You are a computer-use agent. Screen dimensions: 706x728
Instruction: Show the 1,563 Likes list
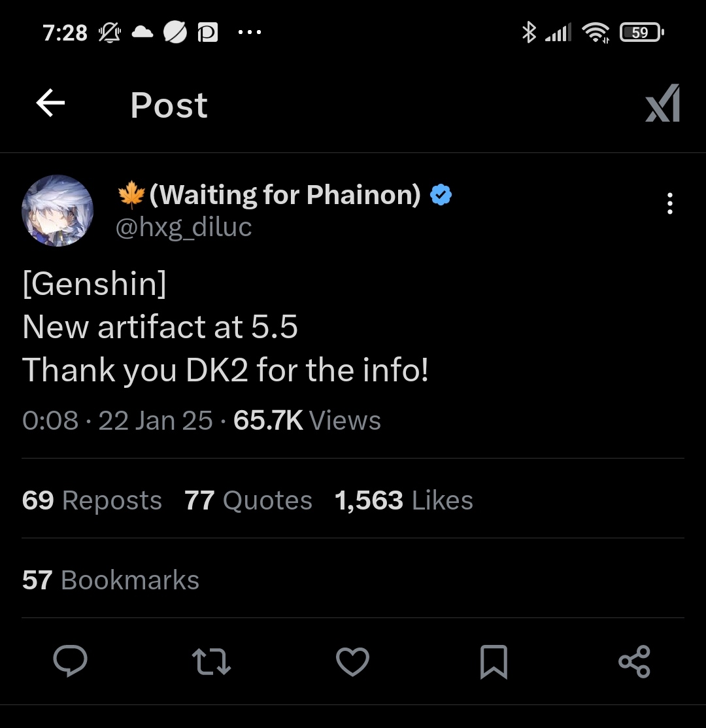click(403, 500)
